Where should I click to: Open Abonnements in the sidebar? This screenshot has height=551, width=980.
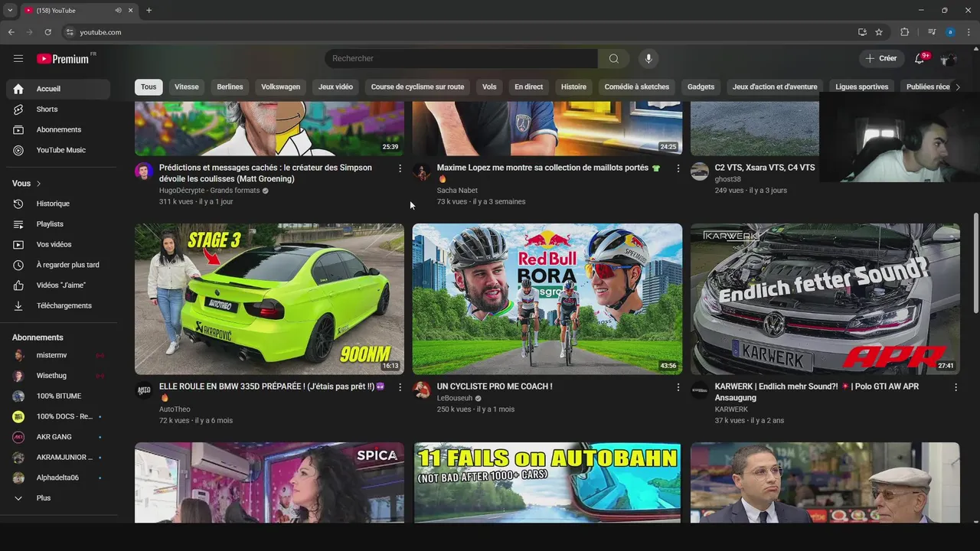tap(58, 130)
